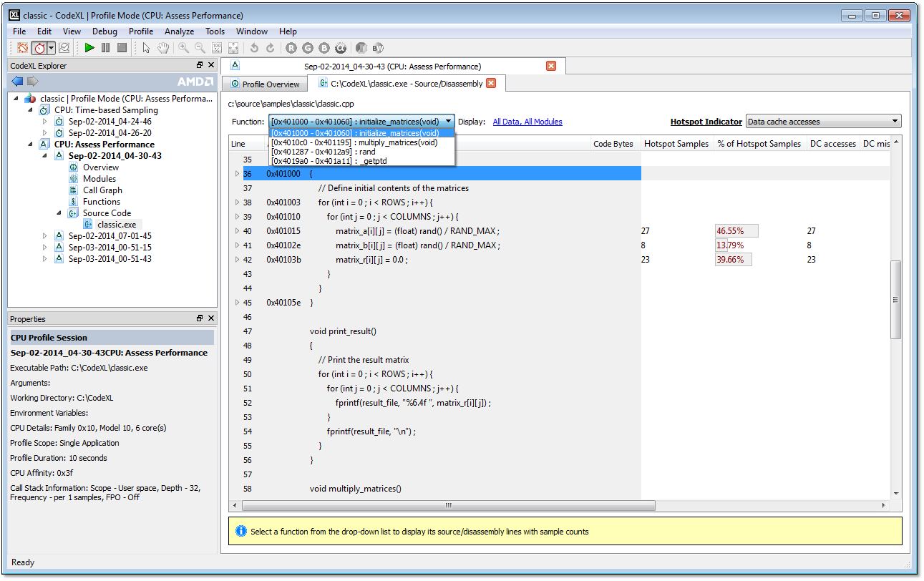
Task: Start profiling with the green play button
Action: point(89,48)
